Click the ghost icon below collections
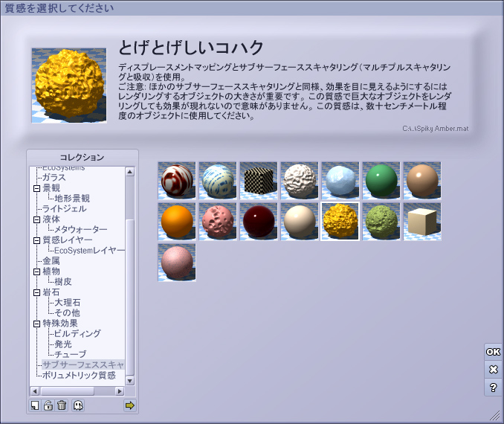The image size is (504, 424). coord(78,405)
